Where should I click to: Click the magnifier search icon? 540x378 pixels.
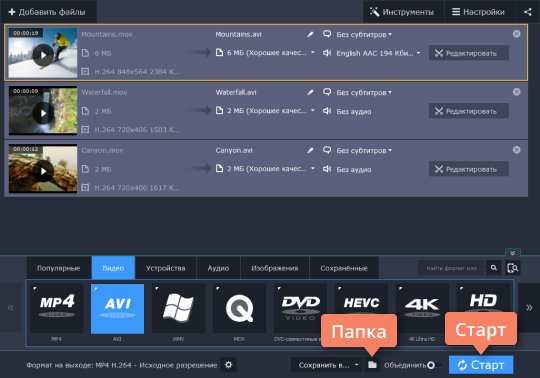click(494, 268)
